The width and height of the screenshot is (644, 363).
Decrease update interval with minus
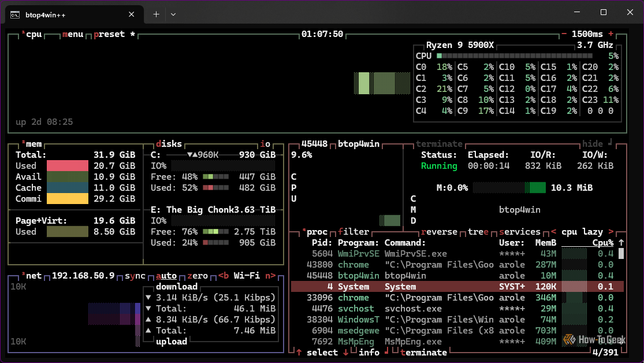click(564, 34)
